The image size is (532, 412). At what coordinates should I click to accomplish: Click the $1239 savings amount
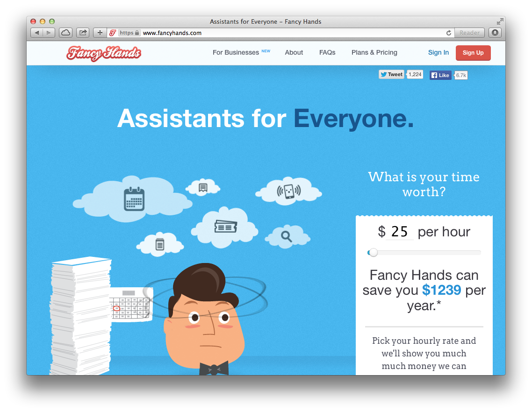[x=441, y=290]
